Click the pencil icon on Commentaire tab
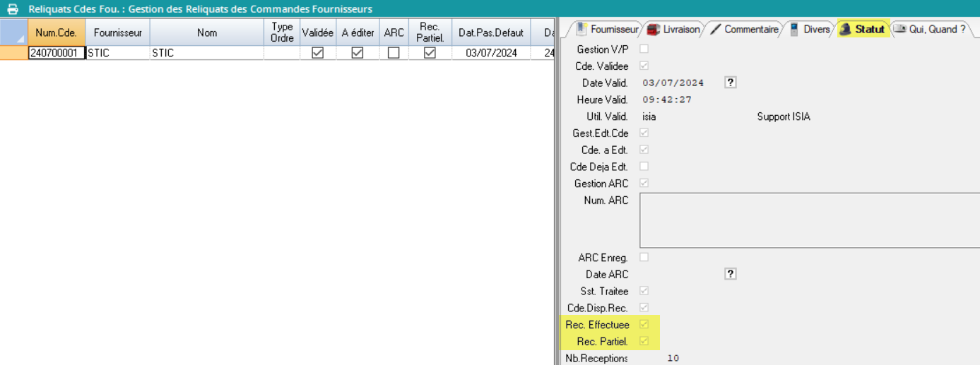980x365 pixels. point(715,29)
